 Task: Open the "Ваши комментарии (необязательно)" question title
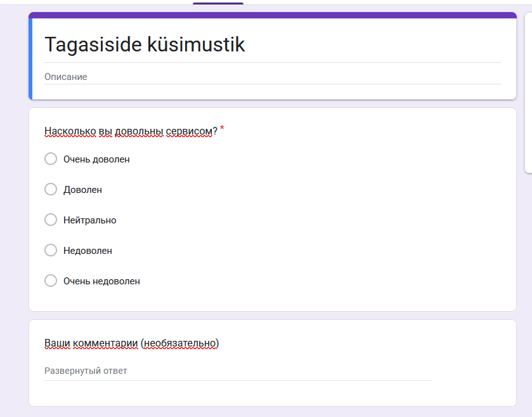pyautogui.click(x=131, y=343)
